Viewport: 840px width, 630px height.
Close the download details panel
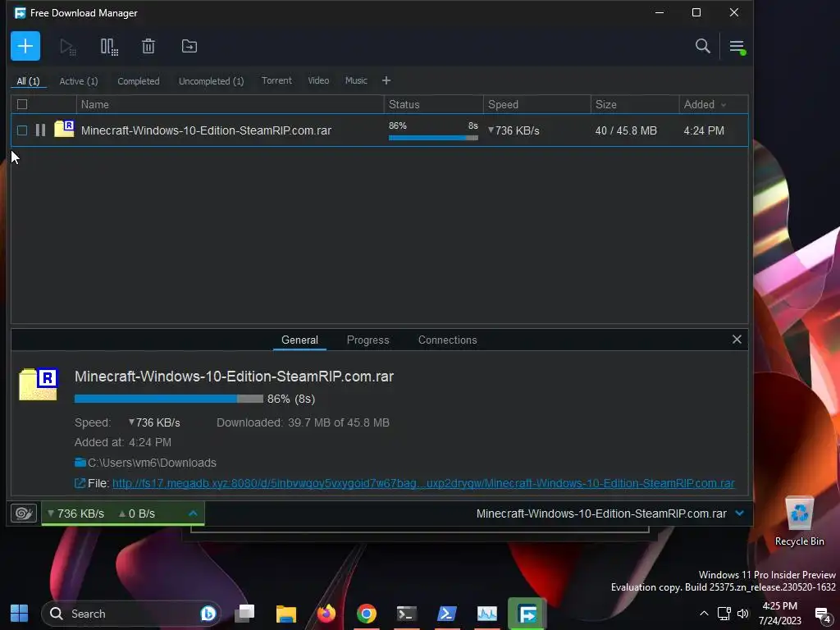tap(737, 340)
